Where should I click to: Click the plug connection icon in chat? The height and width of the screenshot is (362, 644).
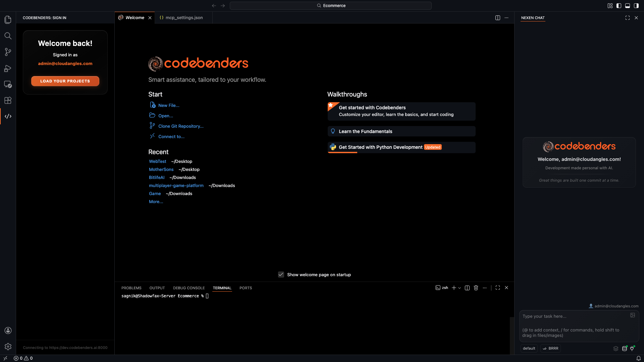click(x=632, y=349)
